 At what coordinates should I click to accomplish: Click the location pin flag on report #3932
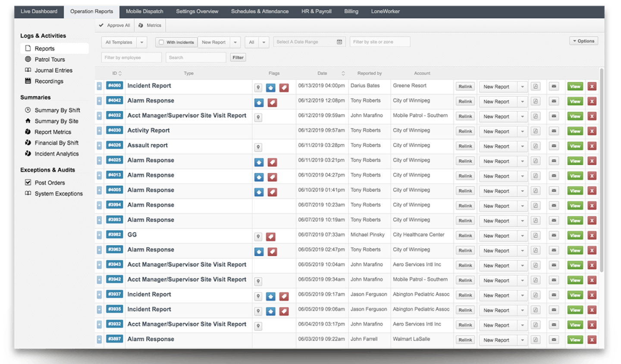(x=258, y=326)
